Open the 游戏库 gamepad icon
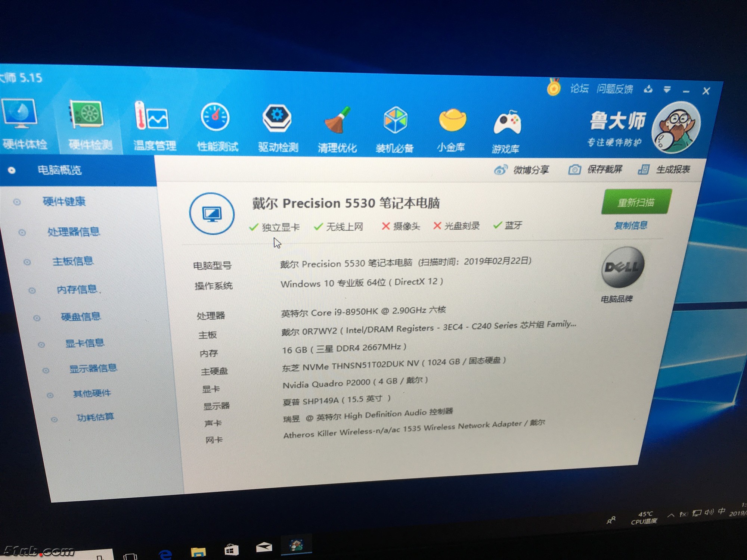This screenshot has width=747, height=560. point(507,122)
